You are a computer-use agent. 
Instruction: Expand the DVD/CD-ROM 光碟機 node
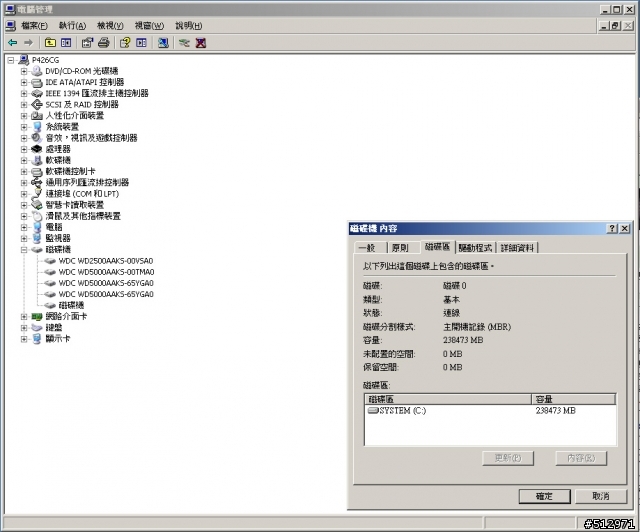[x=24, y=71]
